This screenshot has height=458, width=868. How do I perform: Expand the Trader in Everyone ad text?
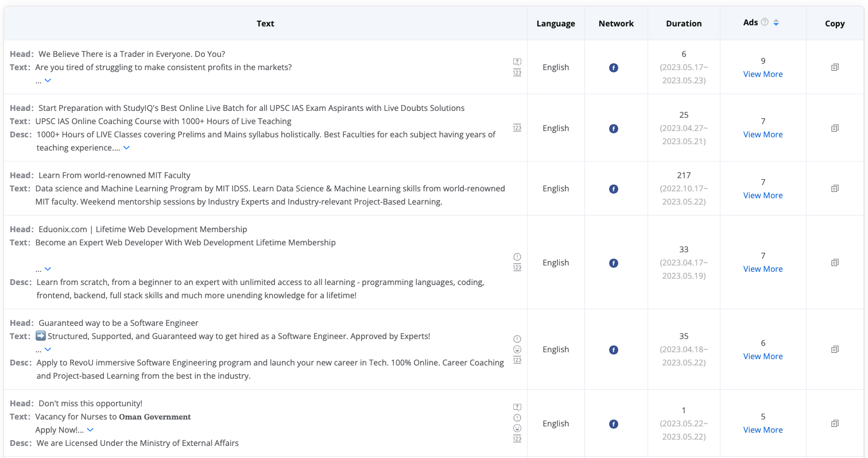tap(48, 80)
